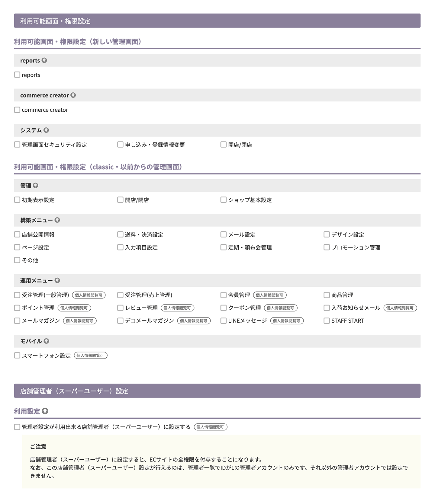
Task: Click the help icon beside 構築メニュー heading
Action: point(57,220)
